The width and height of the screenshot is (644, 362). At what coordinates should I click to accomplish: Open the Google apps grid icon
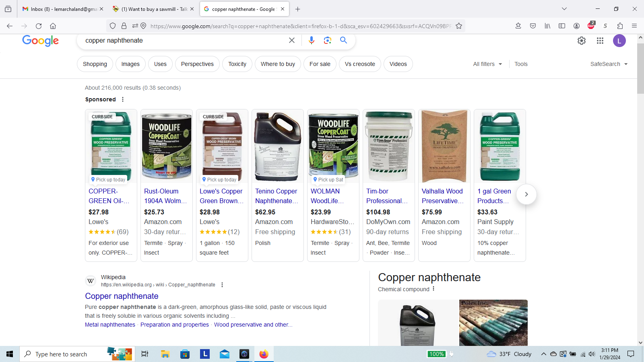(x=600, y=41)
